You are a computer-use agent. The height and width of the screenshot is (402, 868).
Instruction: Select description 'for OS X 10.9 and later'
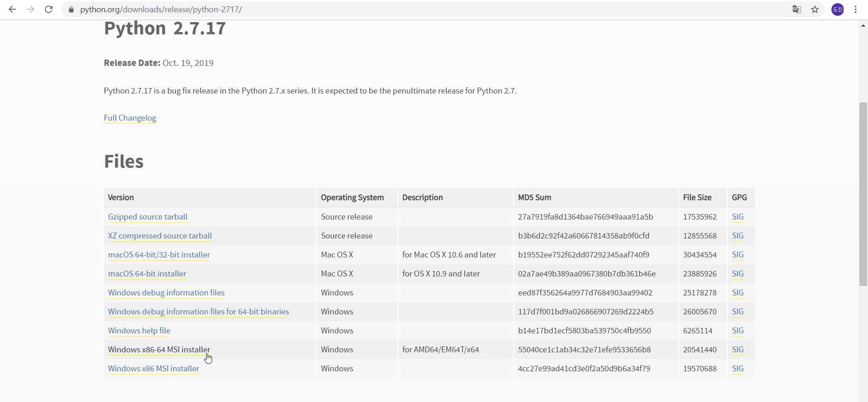pyautogui.click(x=441, y=274)
